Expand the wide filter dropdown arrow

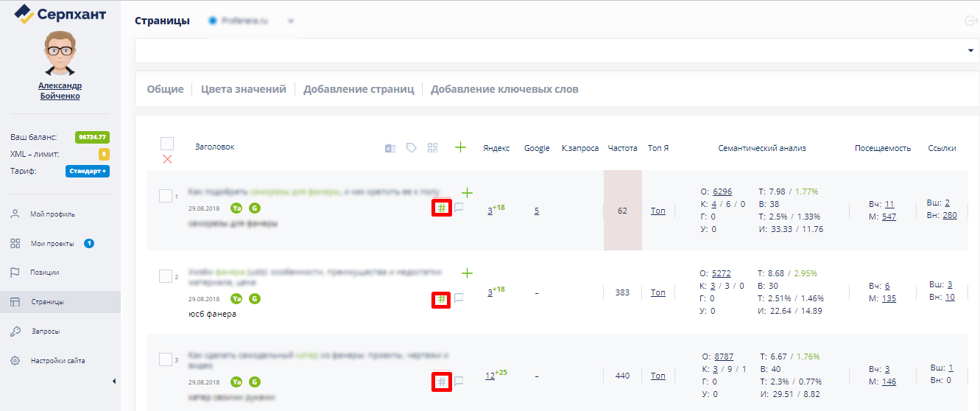pyautogui.click(x=970, y=50)
